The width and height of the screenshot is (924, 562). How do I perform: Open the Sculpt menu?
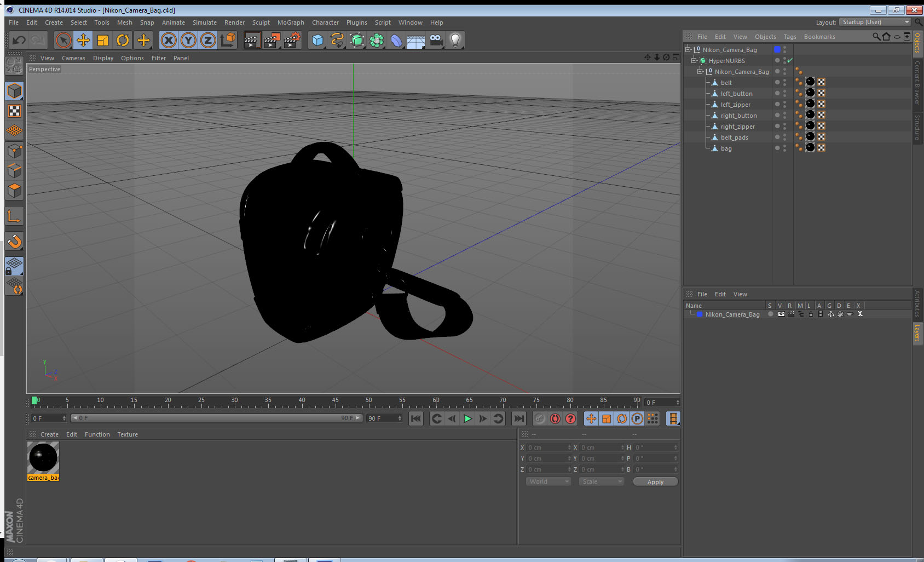261,22
